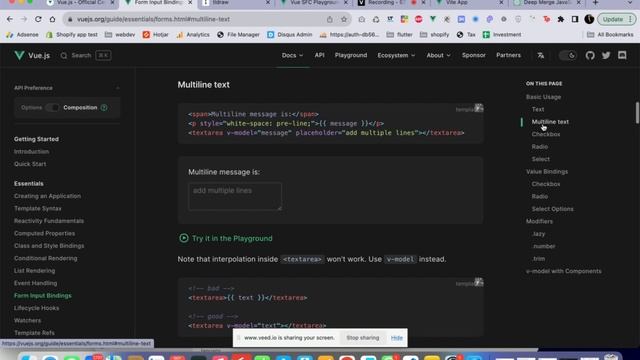
Task: Expand the Ecosystem dropdown menu
Action: click(396, 55)
